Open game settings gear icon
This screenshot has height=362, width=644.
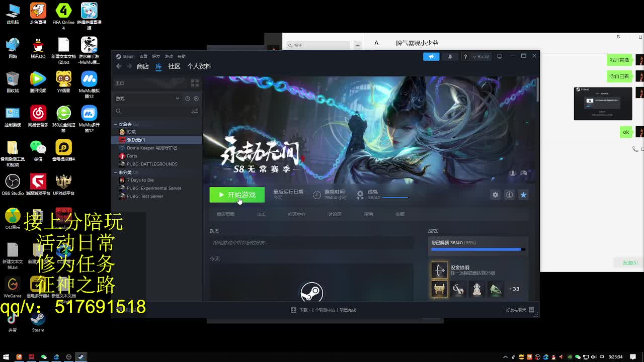(495, 195)
